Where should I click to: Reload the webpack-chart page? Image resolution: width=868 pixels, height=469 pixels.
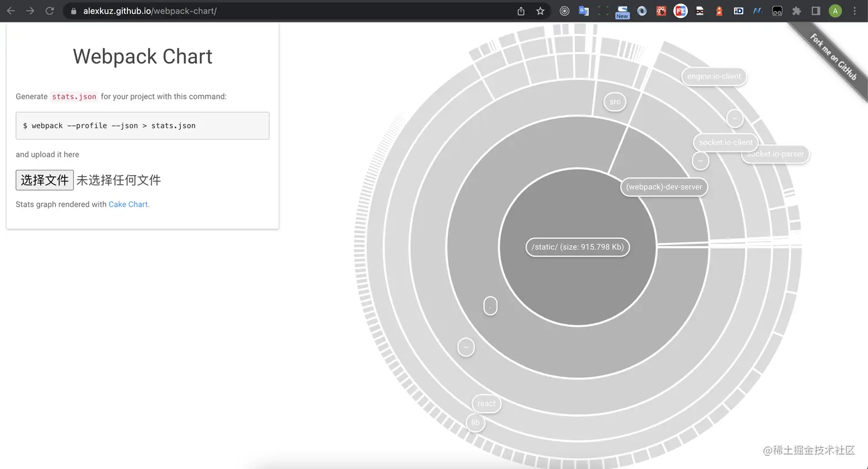point(50,11)
